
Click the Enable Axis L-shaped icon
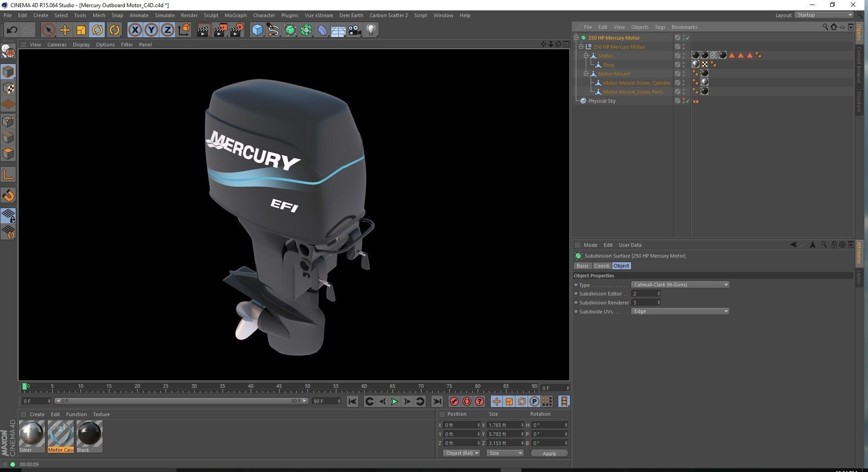coord(8,175)
